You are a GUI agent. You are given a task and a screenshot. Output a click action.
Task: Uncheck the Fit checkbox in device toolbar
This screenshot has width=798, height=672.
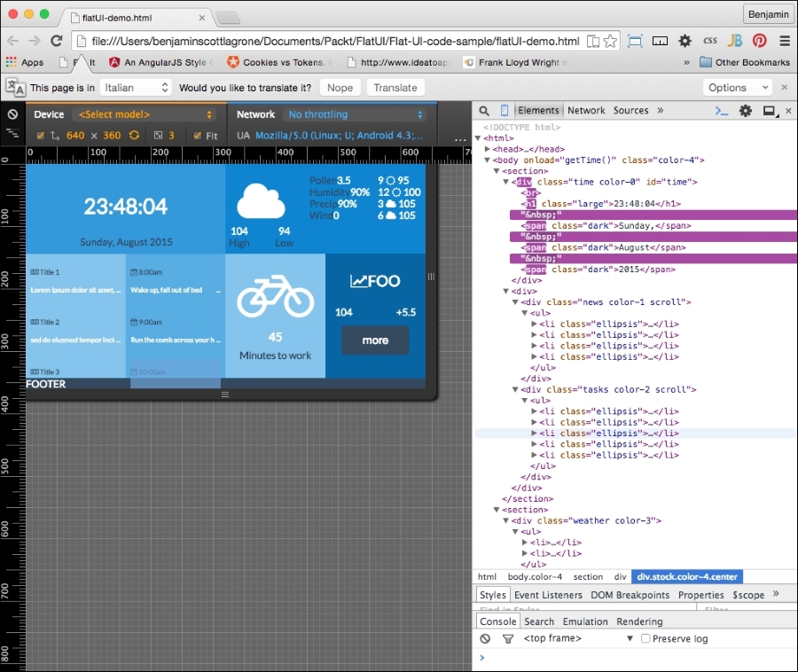(198, 136)
